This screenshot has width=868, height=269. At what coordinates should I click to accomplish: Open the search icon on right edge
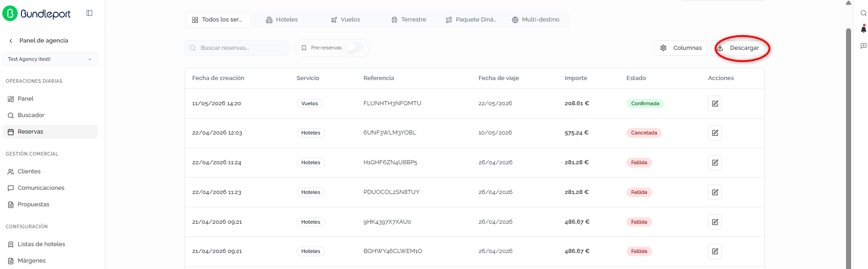pos(863,13)
